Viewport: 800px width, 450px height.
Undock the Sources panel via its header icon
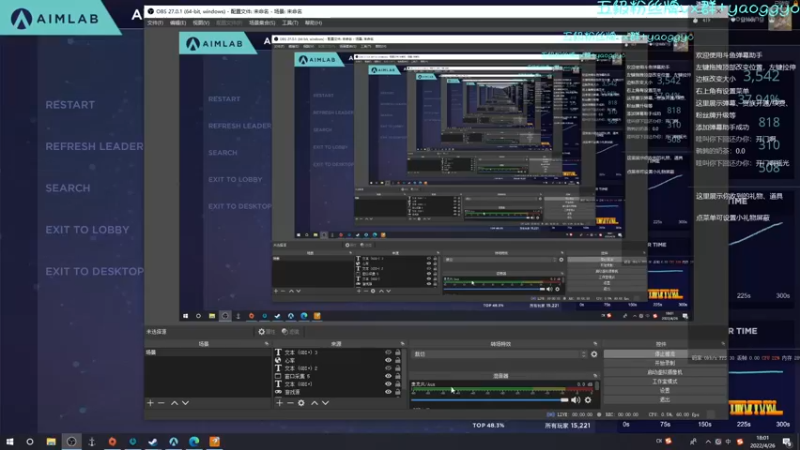(403, 344)
